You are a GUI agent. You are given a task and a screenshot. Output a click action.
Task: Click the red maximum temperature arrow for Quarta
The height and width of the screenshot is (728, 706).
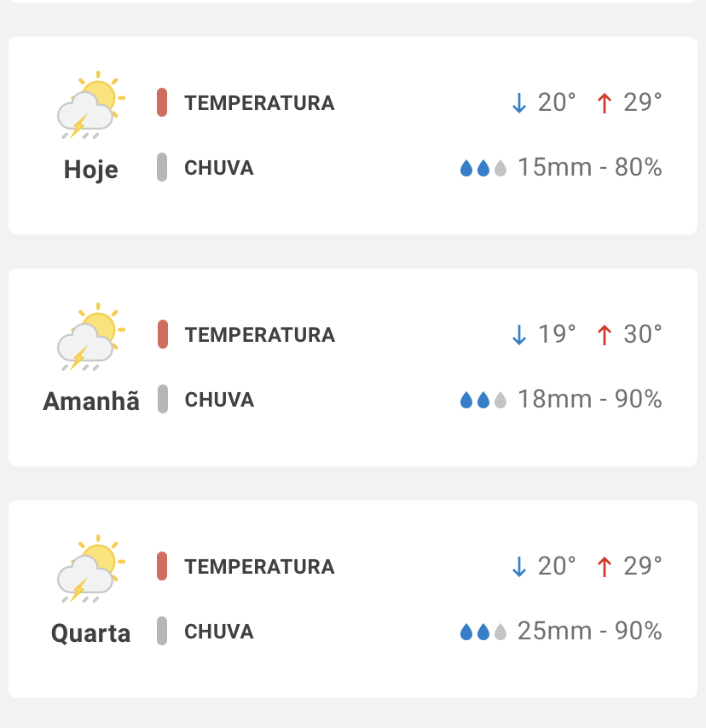click(x=605, y=567)
